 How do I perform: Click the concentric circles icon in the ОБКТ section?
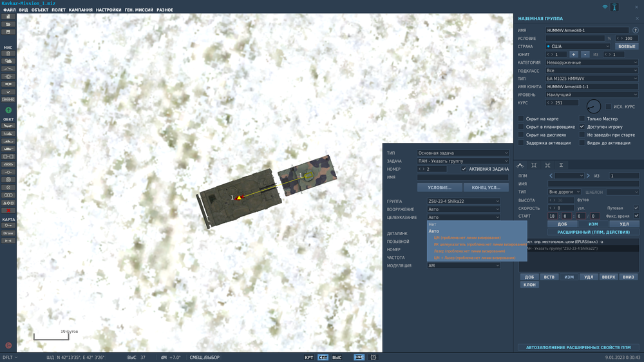(x=8, y=180)
